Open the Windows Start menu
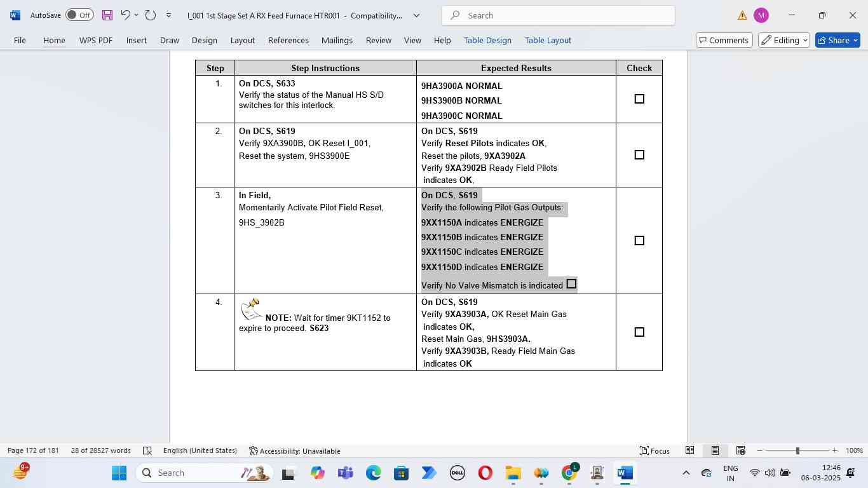868x488 pixels. [119, 473]
